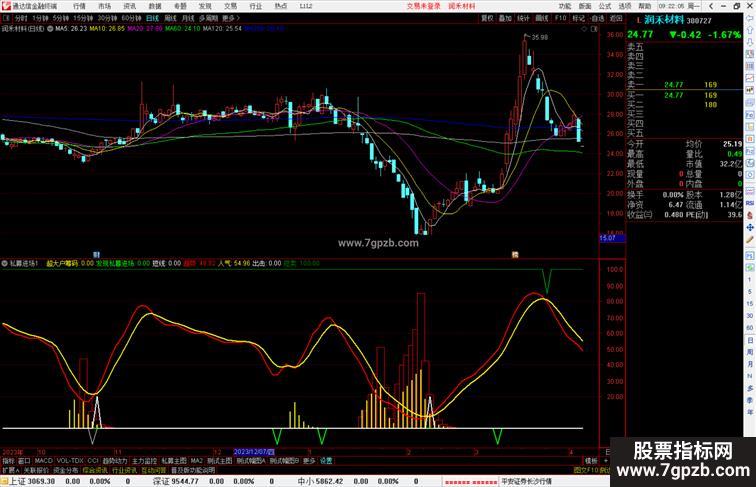Open the 交易 menu

[230, 6]
